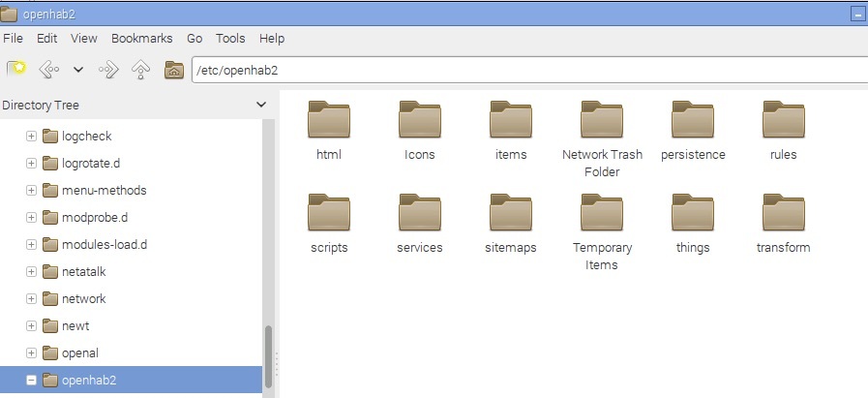868x398 pixels.
Task: Expand the logrotate.d tree node
Action: click(x=32, y=163)
